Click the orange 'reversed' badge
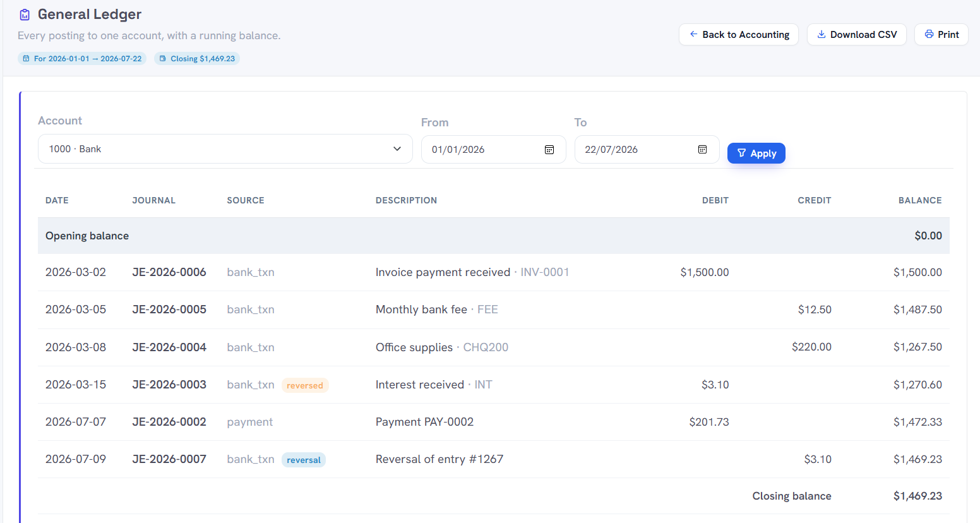This screenshot has width=980, height=523. 305,385
